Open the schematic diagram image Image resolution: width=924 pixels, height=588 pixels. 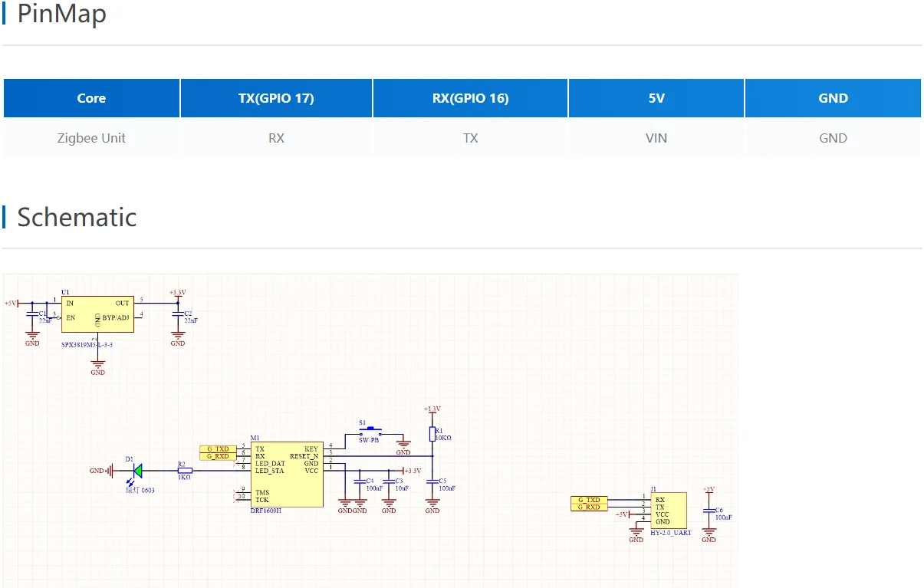[x=370, y=431]
